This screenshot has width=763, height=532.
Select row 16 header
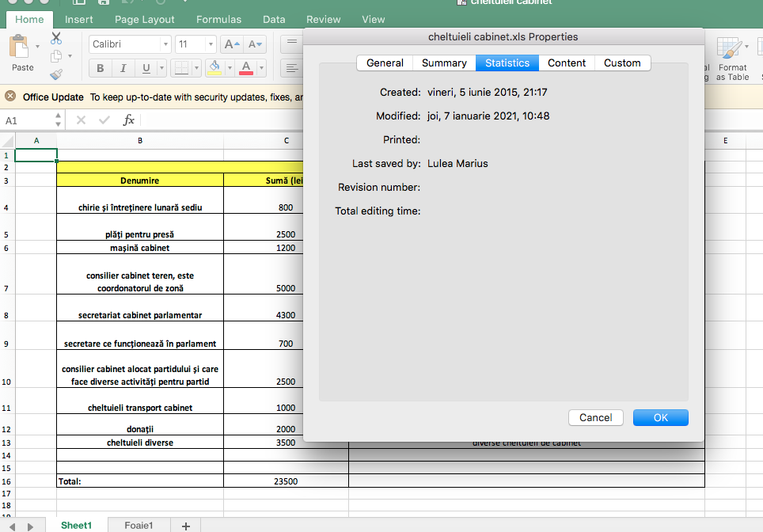(x=7, y=481)
